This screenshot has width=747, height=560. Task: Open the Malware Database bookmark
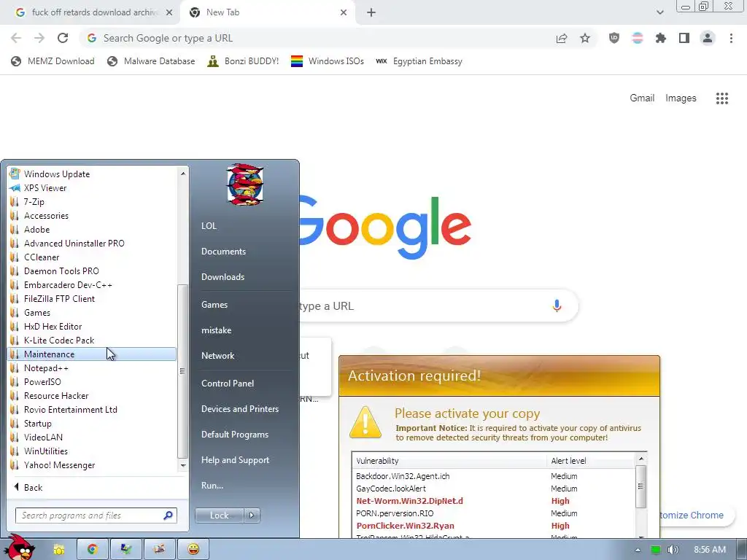(152, 61)
